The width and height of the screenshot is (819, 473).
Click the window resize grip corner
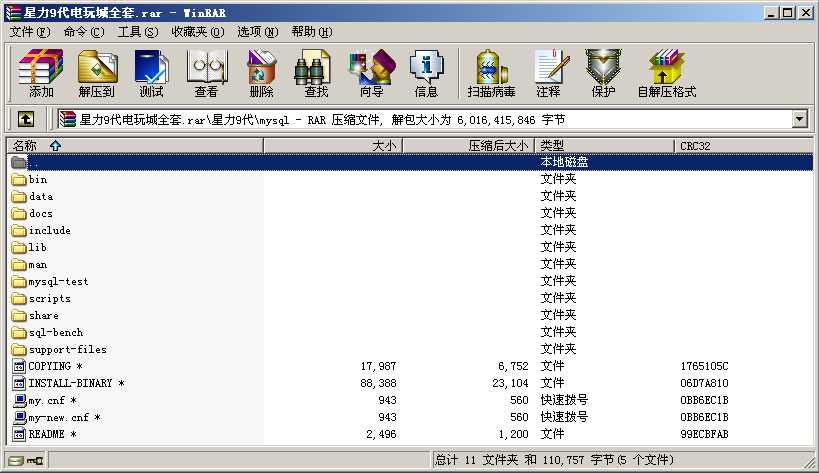click(809, 462)
